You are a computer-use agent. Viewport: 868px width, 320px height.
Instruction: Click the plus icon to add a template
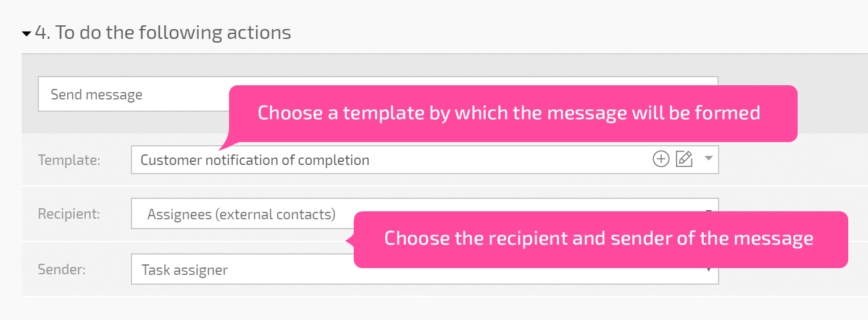point(661,159)
